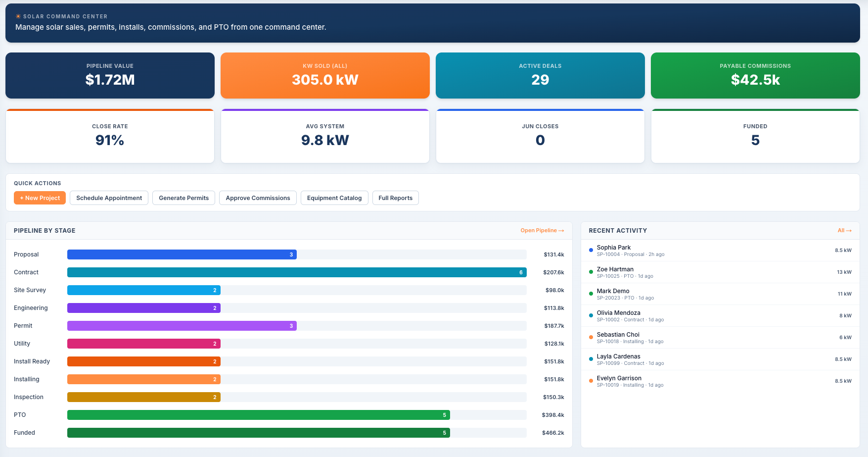The image size is (868, 457).
Task: Click the green PTO stage bar
Action: pos(259,415)
